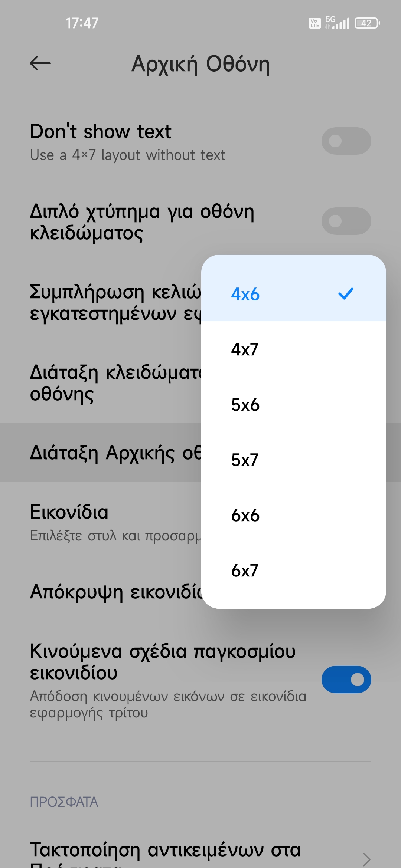Viewport: 401px width, 868px height.
Task: Tap the VoLTE status icon
Action: click(x=315, y=23)
